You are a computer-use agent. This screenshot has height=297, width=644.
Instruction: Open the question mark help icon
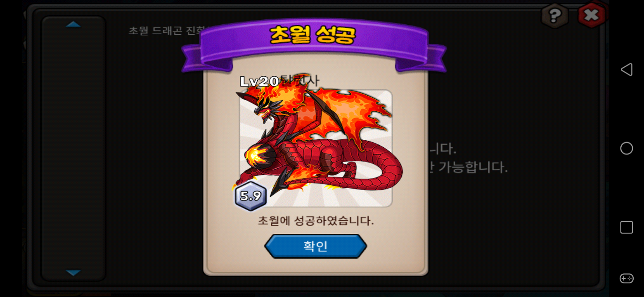pyautogui.click(x=554, y=16)
